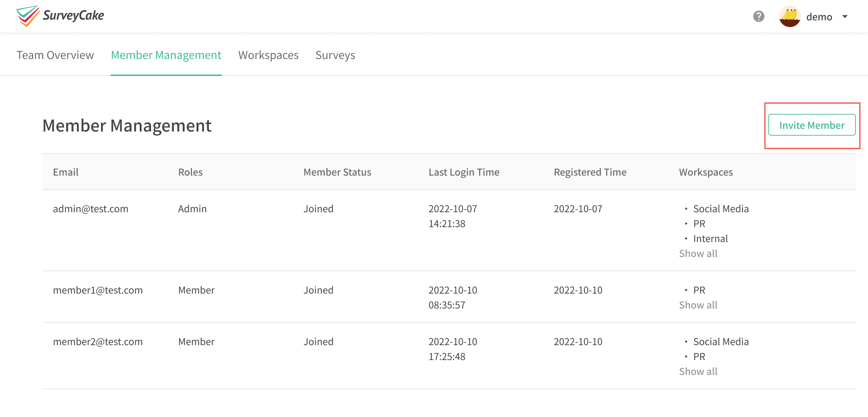The width and height of the screenshot is (868, 417).
Task: Select the Member Management tab
Action: [x=166, y=55]
